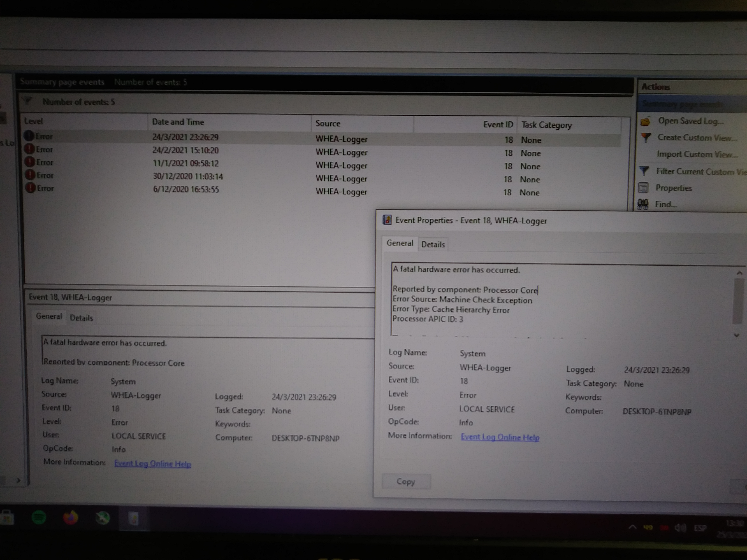Click the LOCAL SERVICE user value in dialog

pos(487,409)
